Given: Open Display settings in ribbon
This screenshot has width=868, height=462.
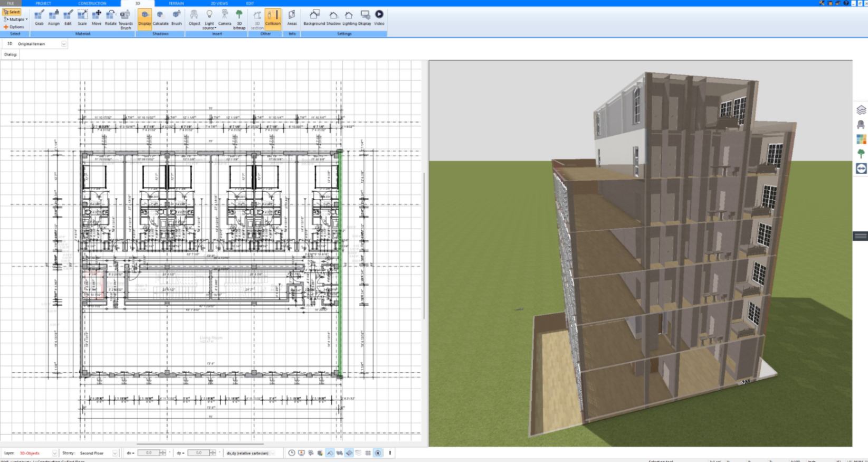Looking at the screenshot, I should [365, 17].
